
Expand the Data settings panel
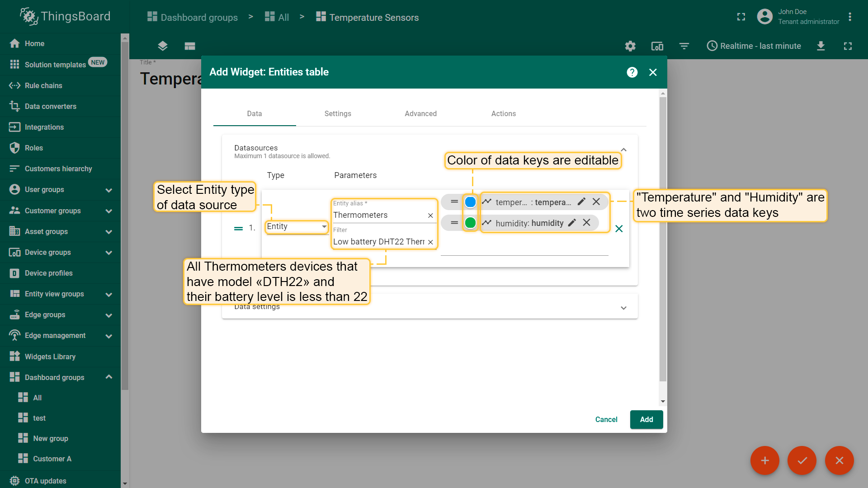[623, 308]
